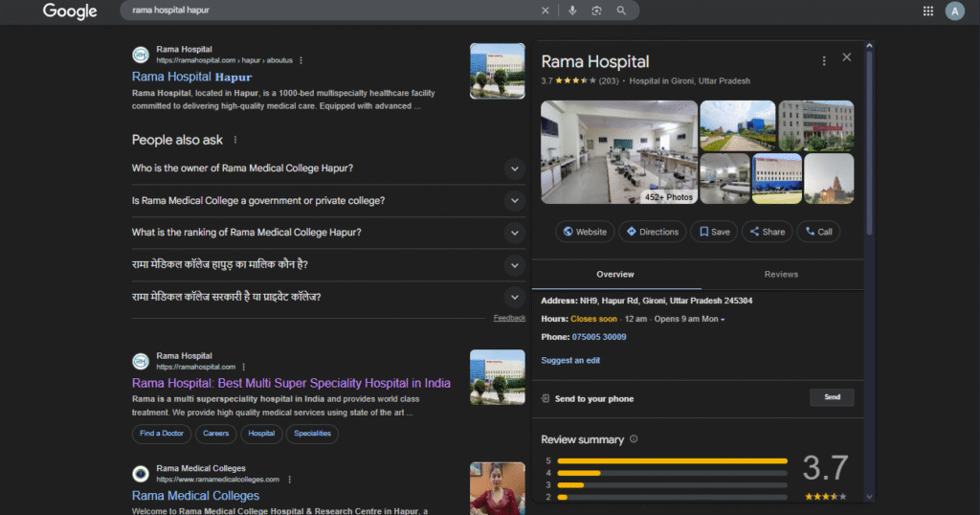Viewport: 980px width, 515px height.
Task: Clear the search box text
Action: [x=546, y=11]
